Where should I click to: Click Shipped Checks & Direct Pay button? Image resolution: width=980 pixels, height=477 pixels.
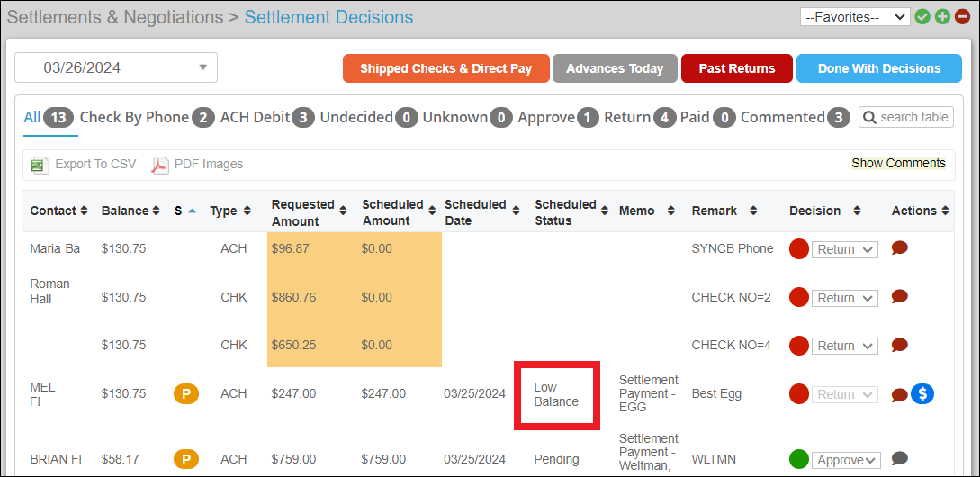click(446, 68)
